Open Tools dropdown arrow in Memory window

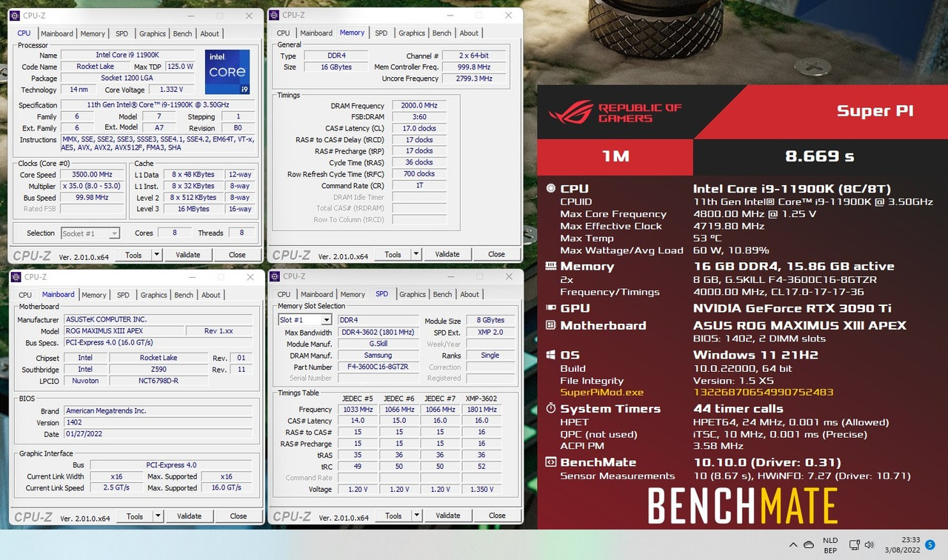click(415, 254)
